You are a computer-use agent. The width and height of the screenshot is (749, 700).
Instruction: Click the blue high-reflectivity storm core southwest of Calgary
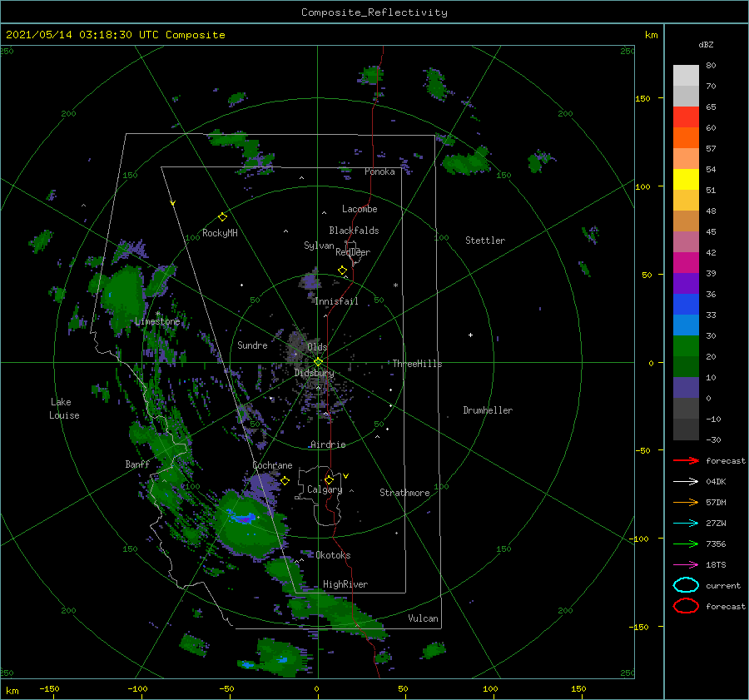[241, 517]
